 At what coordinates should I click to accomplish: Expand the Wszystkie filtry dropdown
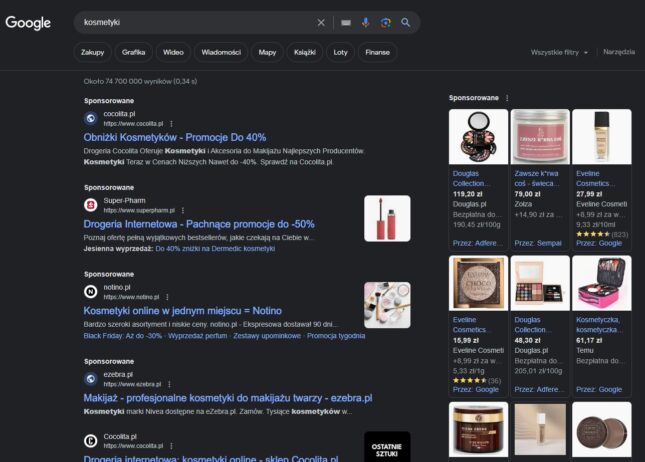tap(559, 52)
